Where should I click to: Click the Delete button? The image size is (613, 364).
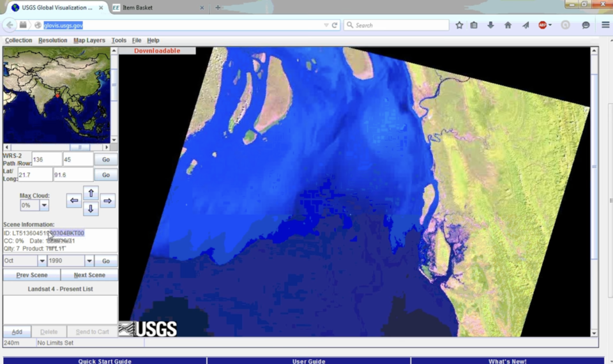tap(49, 331)
